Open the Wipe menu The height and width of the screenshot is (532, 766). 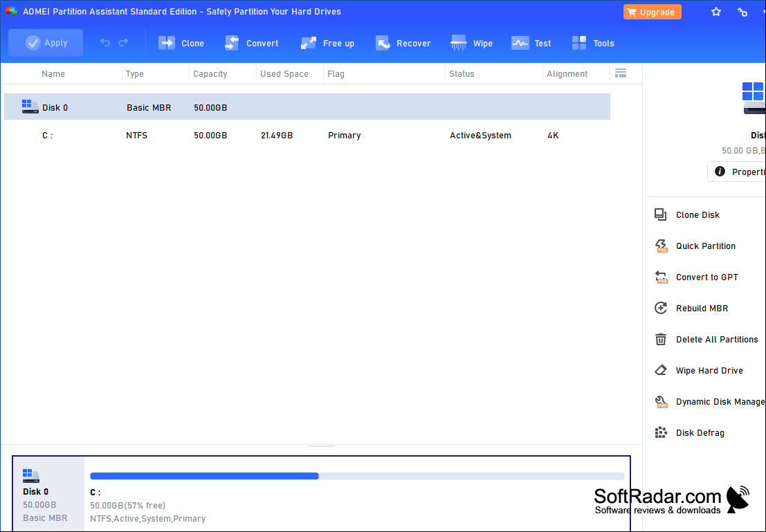tap(471, 44)
